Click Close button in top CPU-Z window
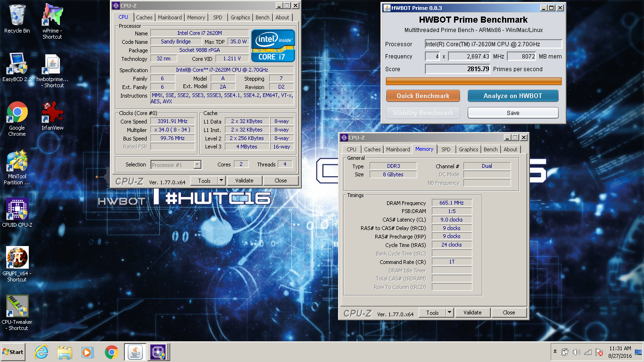Viewport: 644px width, 362px height. click(281, 181)
